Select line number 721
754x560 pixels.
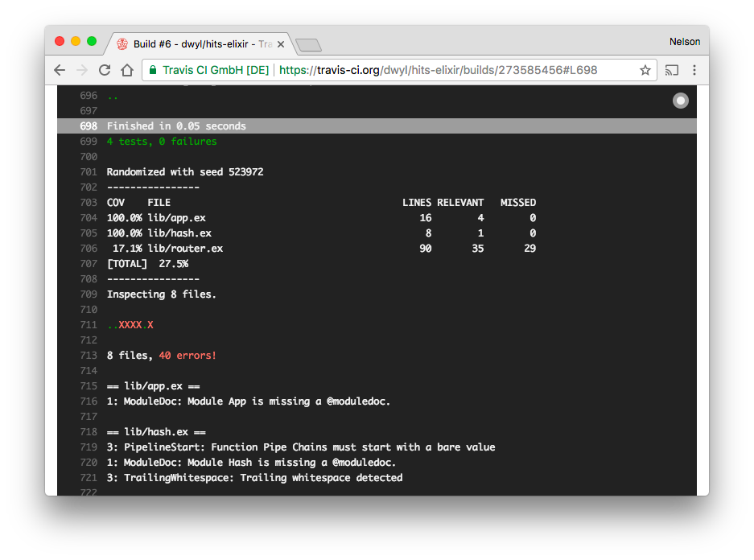89,478
